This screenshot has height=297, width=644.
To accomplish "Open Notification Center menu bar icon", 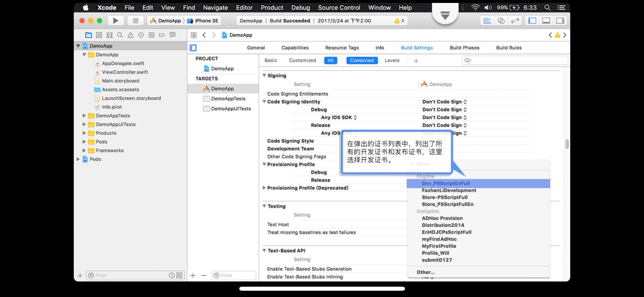I will point(561,7).
